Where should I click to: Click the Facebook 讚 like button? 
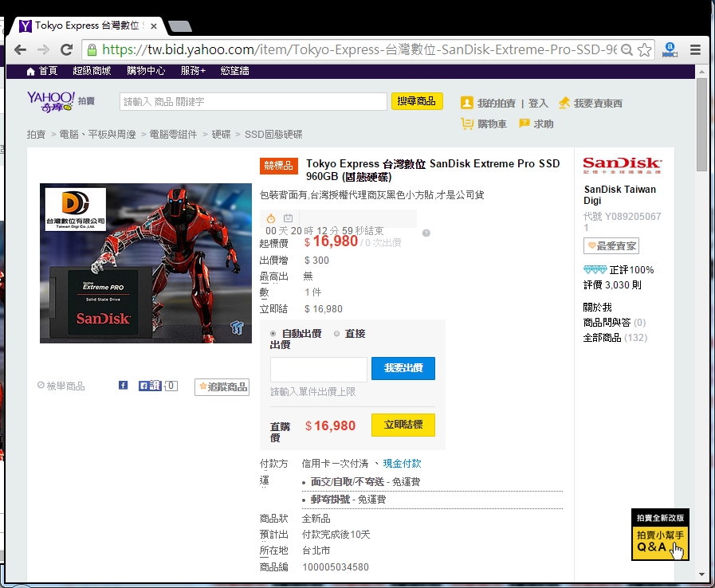(x=150, y=386)
